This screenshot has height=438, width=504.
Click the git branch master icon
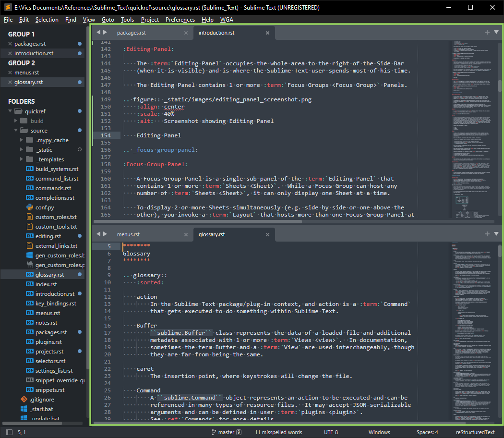(214, 432)
